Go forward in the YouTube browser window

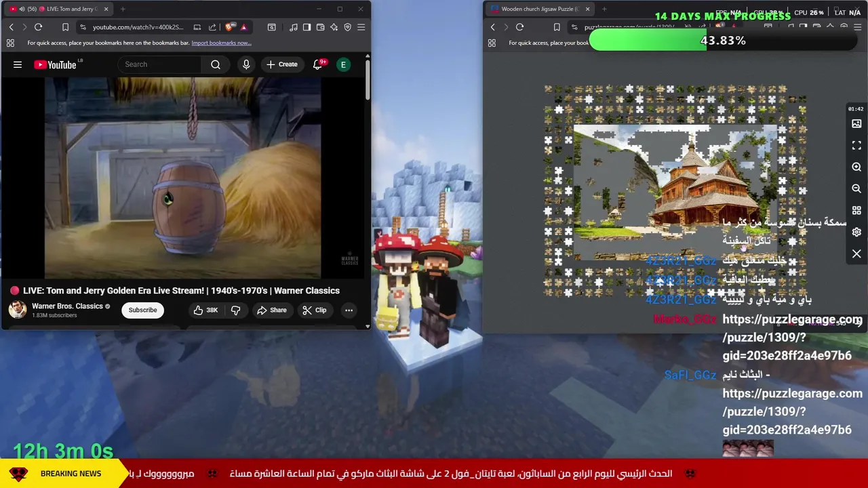tap(24, 27)
